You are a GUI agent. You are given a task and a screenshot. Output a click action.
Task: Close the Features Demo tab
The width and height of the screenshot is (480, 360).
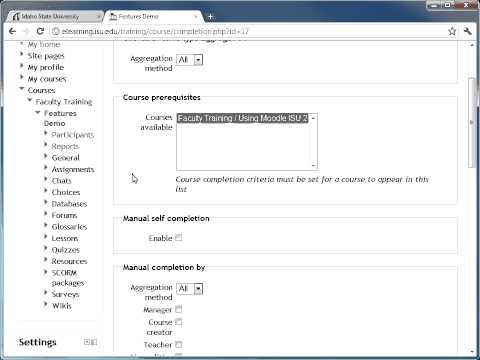(x=196, y=16)
